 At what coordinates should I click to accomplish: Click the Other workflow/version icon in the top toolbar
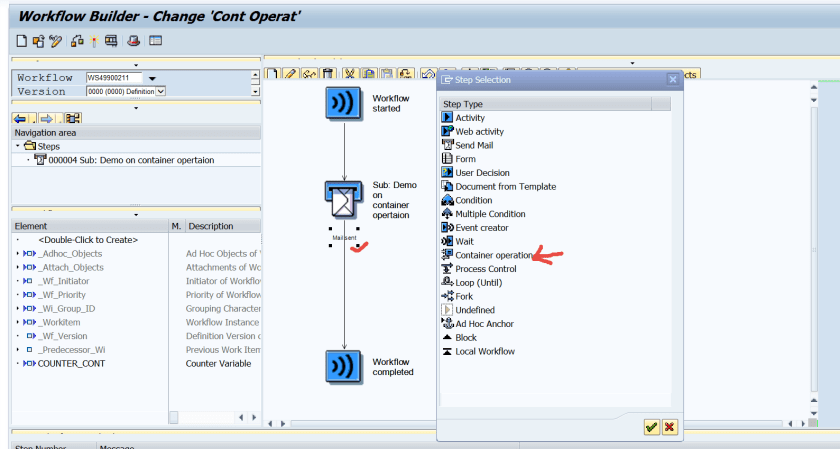coord(39,41)
